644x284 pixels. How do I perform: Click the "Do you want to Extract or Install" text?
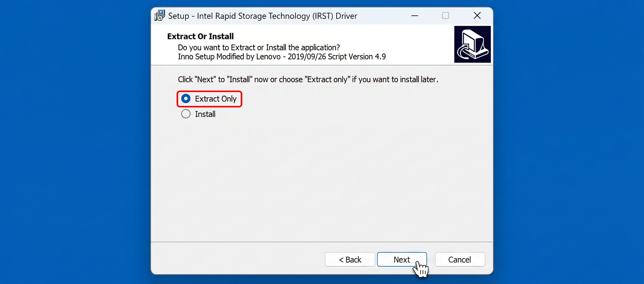(x=259, y=48)
